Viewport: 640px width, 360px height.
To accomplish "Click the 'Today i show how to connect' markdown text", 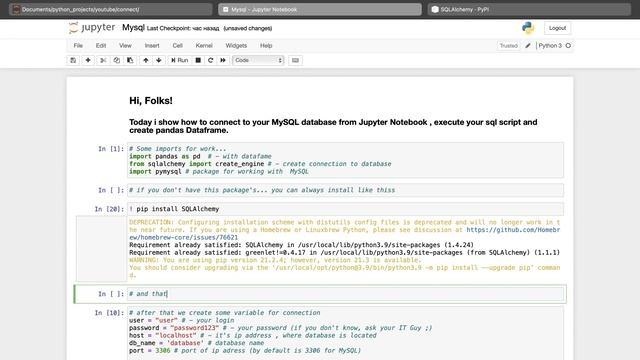I will point(333,126).
